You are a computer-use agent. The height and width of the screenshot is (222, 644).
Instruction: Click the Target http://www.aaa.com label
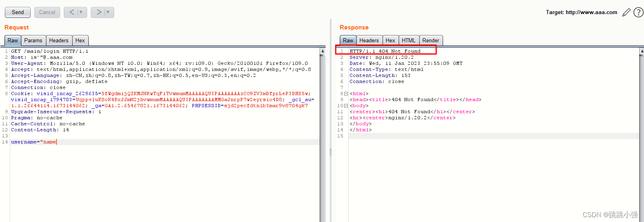[x=581, y=12]
